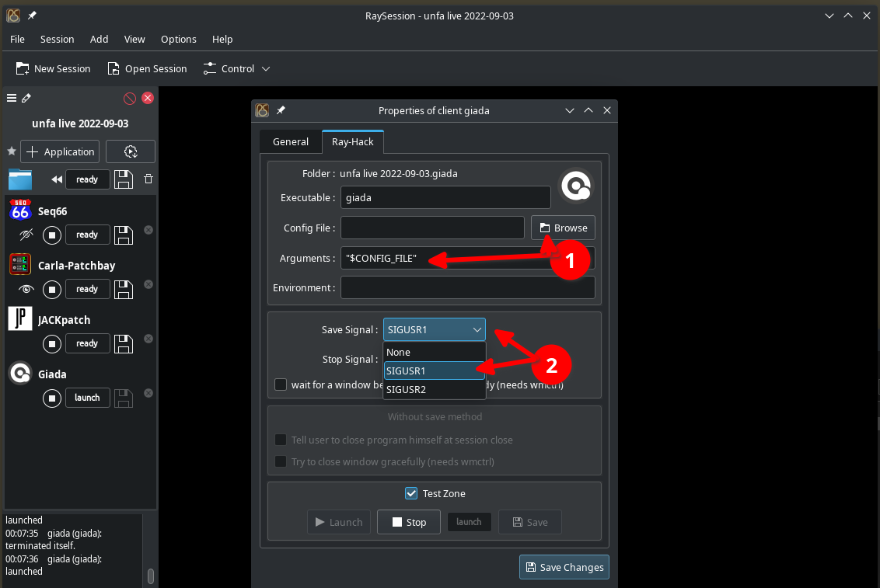This screenshot has height=588, width=880.
Task: Click the pin icon in properties title bar
Action: click(281, 110)
